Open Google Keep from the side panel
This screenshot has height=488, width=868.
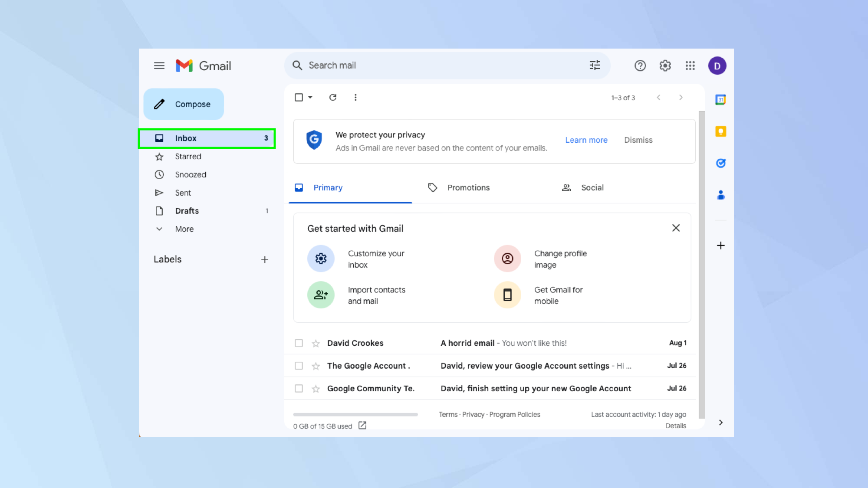(720, 131)
